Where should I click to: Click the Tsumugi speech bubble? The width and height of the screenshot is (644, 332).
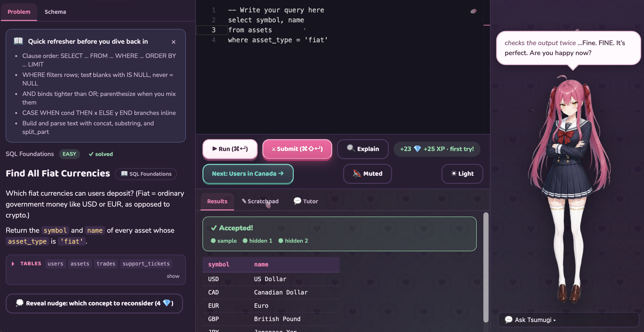(x=568, y=48)
